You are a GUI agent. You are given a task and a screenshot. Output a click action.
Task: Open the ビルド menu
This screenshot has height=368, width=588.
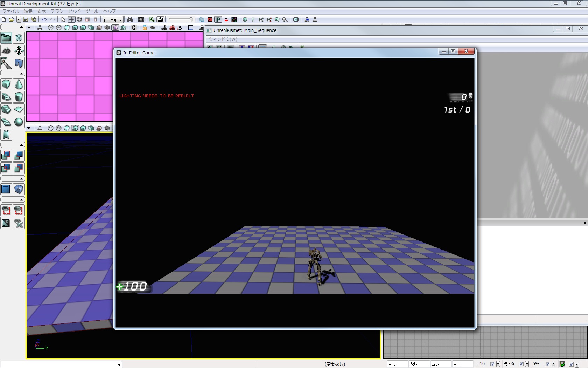[x=74, y=11]
